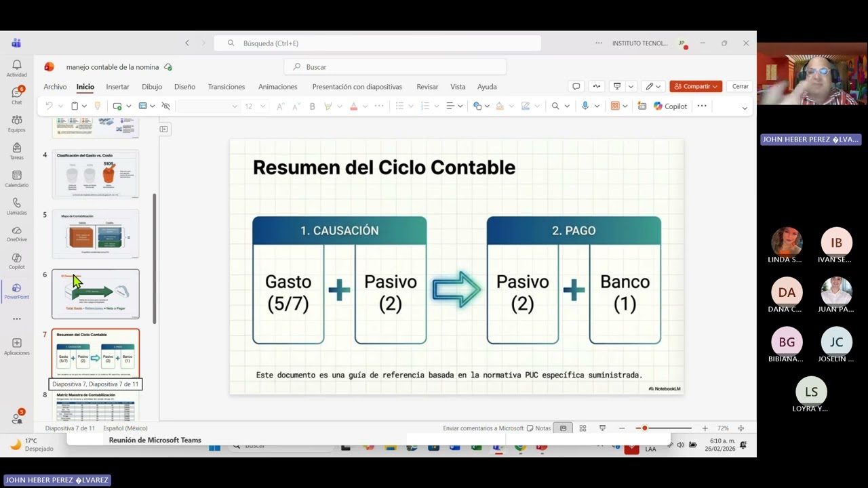This screenshot has width=868, height=488.
Task: Toggle bold formatting
Action: 313,106
